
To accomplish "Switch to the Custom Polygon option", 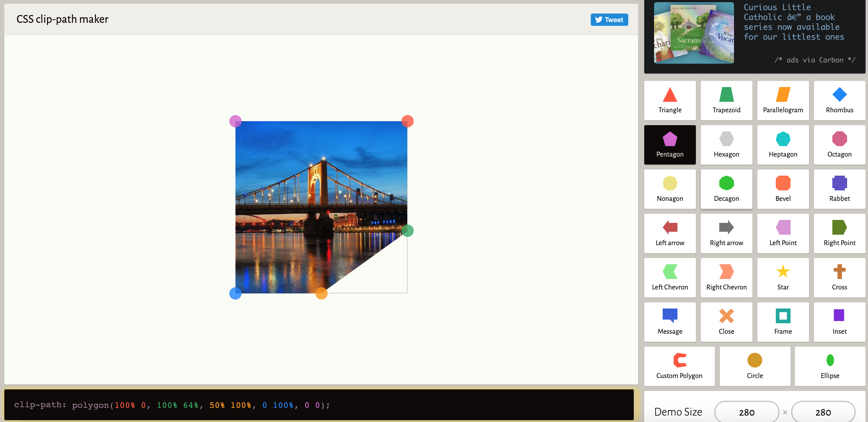I will [679, 366].
